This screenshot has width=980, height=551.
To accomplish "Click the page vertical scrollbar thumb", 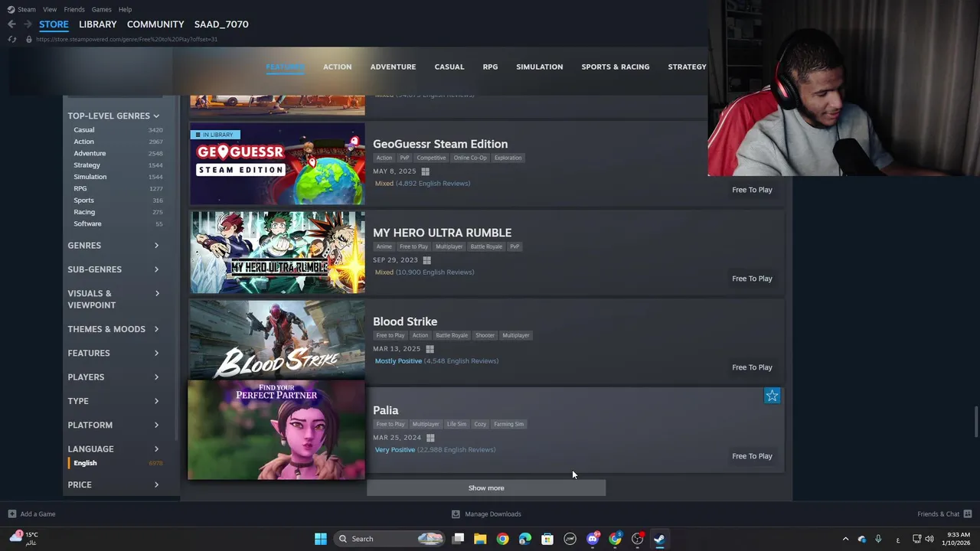I will (x=975, y=421).
